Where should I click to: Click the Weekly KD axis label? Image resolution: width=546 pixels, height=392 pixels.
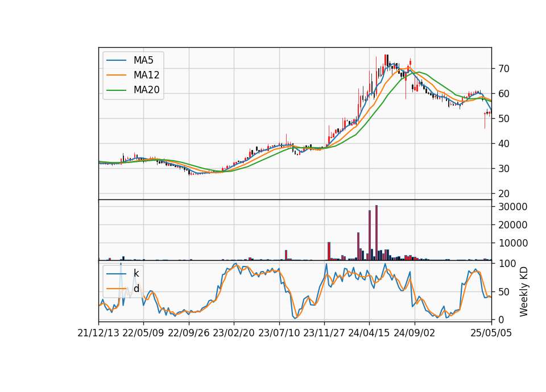(x=524, y=291)
